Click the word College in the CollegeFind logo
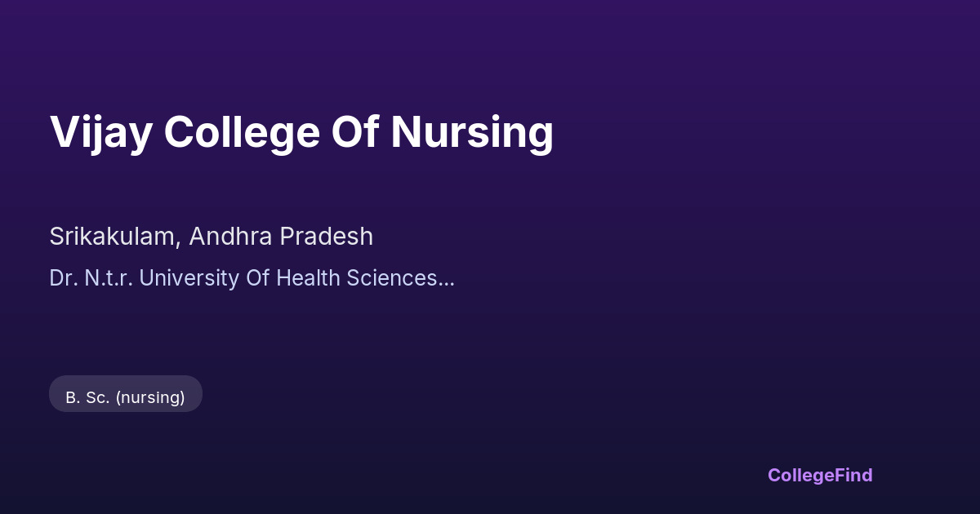Viewport: 980px width, 514px height. [x=801, y=475]
